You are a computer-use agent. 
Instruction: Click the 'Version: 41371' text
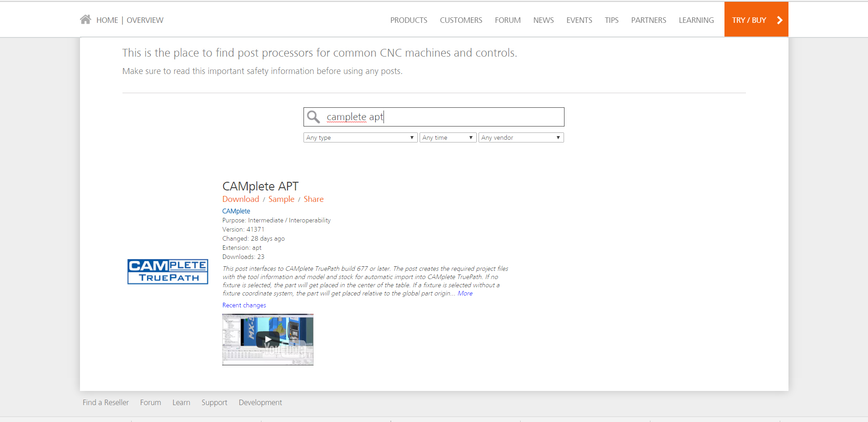[x=244, y=229]
